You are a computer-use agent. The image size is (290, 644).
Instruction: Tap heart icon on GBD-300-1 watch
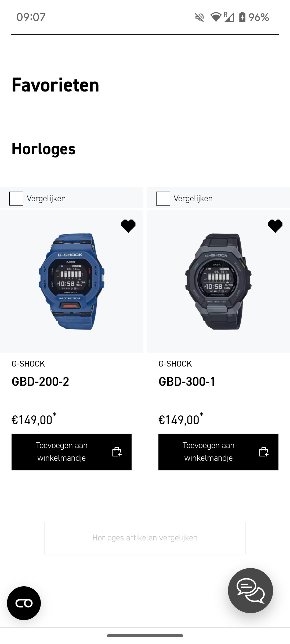coord(275,226)
